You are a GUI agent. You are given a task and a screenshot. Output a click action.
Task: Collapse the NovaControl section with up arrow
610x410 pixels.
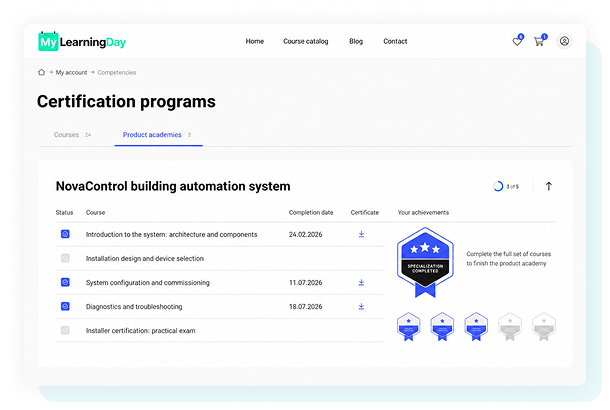(549, 186)
